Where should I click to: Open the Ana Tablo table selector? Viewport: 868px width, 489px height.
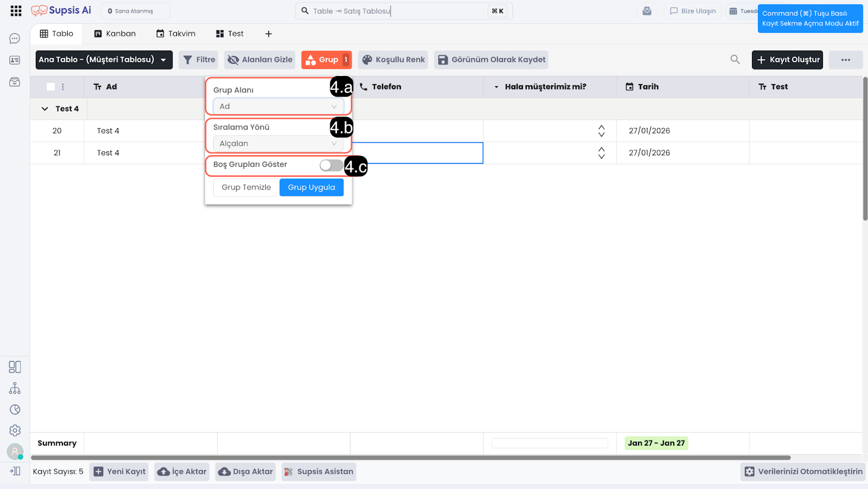click(x=104, y=60)
